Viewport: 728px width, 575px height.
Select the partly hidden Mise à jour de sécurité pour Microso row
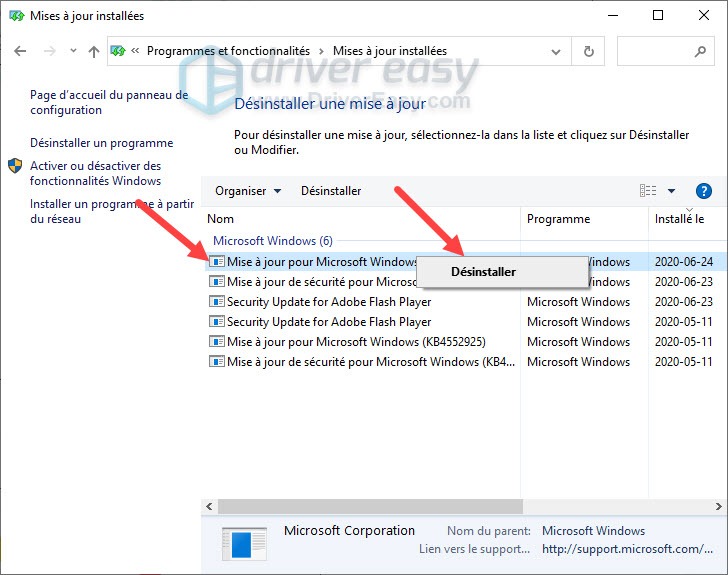pos(322,282)
